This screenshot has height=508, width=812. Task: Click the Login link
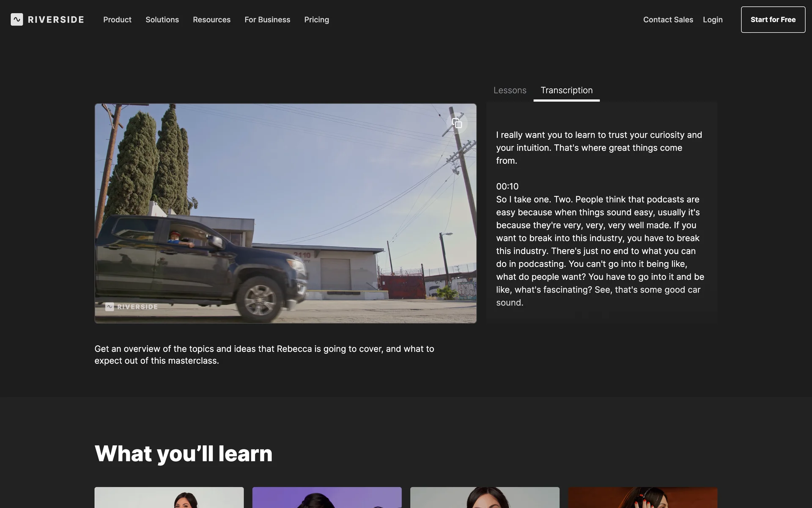click(x=713, y=19)
